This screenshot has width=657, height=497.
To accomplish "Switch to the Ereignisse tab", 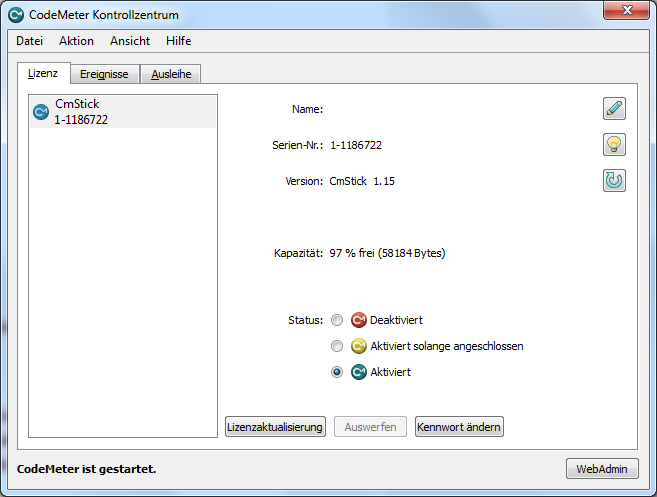I will point(105,74).
